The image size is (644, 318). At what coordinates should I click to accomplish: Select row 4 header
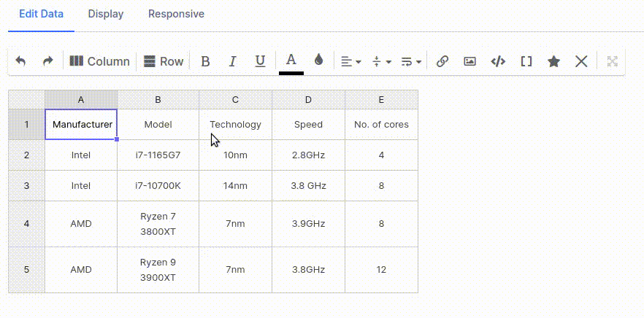27,224
